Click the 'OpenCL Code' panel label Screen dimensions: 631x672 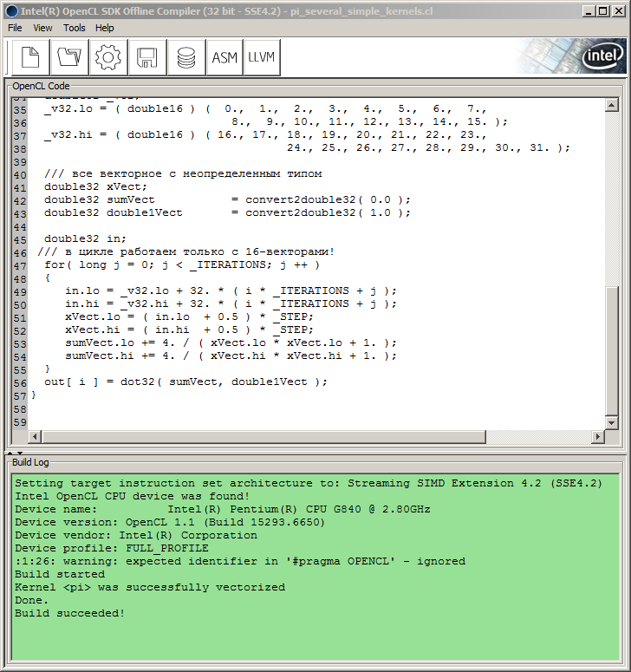pos(41,86)
